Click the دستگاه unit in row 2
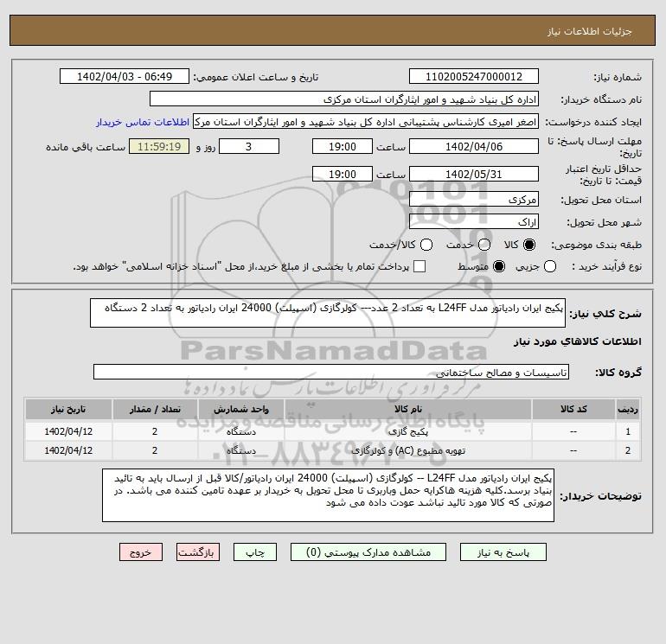 [240, 450]
